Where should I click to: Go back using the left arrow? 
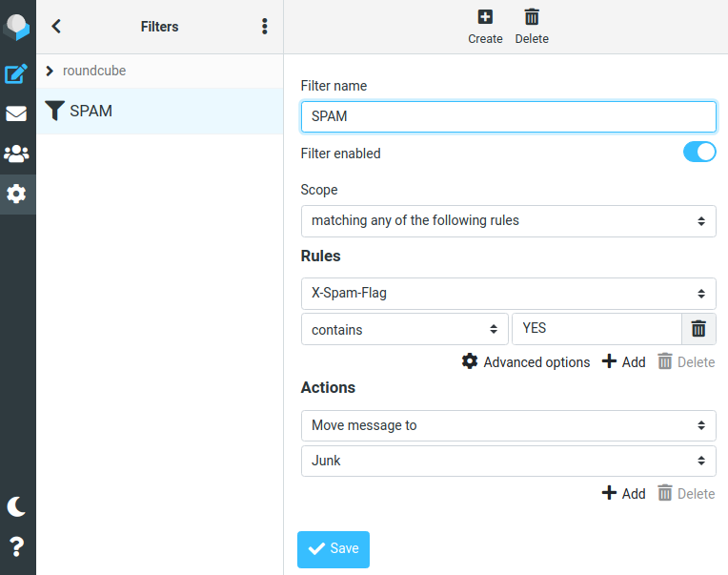point(56,27)
